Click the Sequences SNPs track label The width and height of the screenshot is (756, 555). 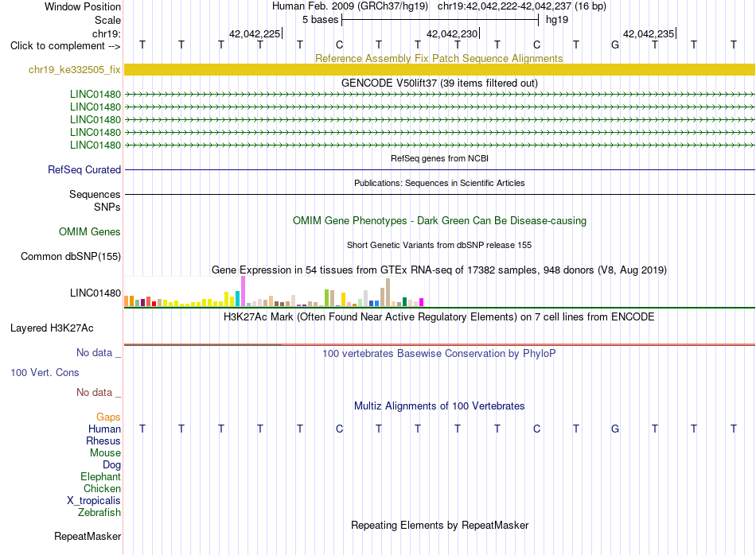pos(95,200)
